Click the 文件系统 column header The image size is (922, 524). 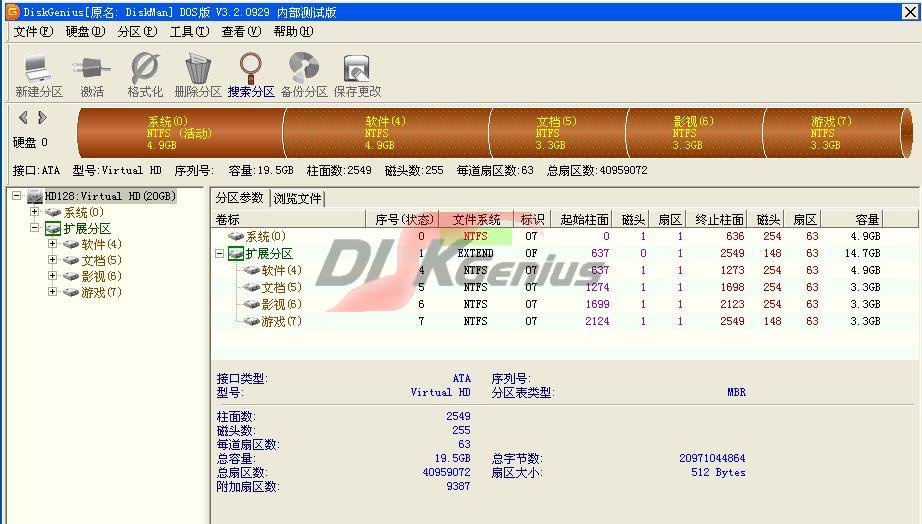click(476, 219)
